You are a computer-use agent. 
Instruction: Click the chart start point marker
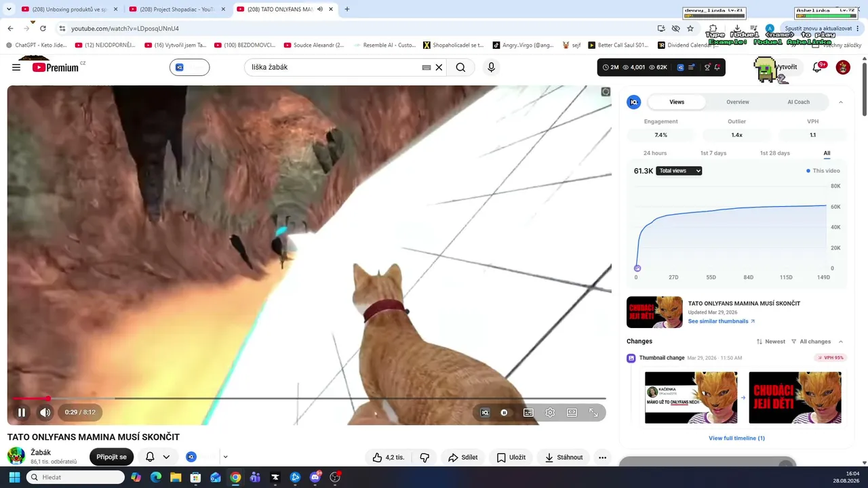(637, 268)
